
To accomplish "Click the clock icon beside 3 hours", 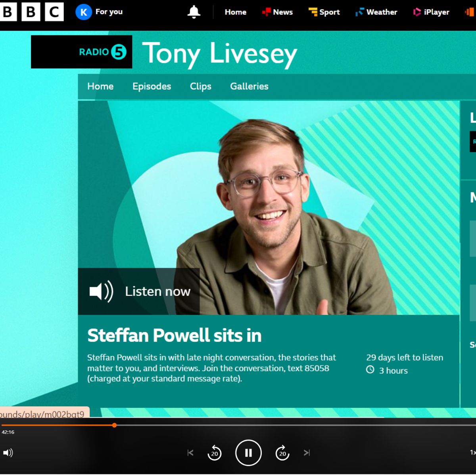I will pyautogui.click(x=370, y=370).
